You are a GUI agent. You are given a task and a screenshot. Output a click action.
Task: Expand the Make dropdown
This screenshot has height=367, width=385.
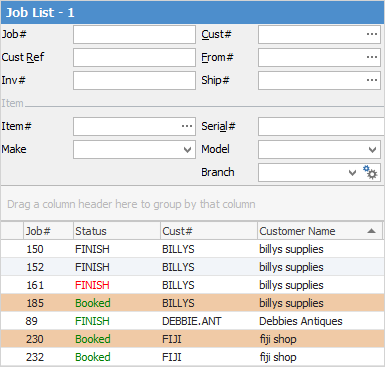coord(187,150)
